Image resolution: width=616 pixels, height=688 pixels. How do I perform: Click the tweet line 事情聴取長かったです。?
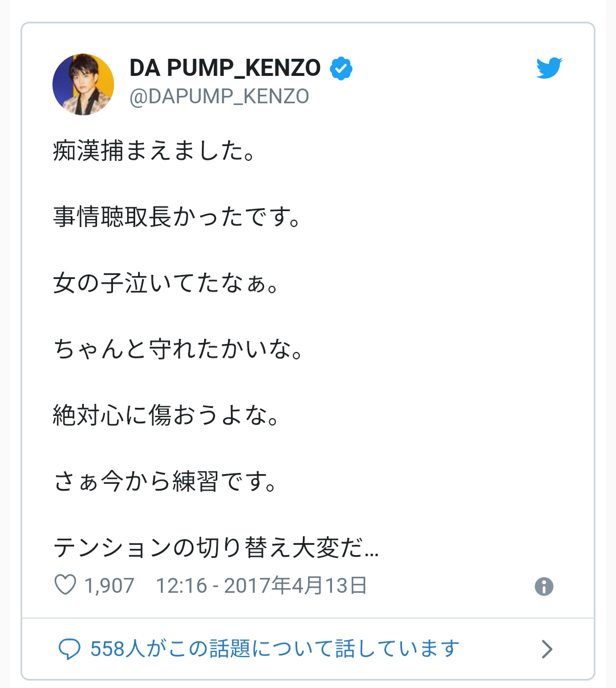pos(178,217)
